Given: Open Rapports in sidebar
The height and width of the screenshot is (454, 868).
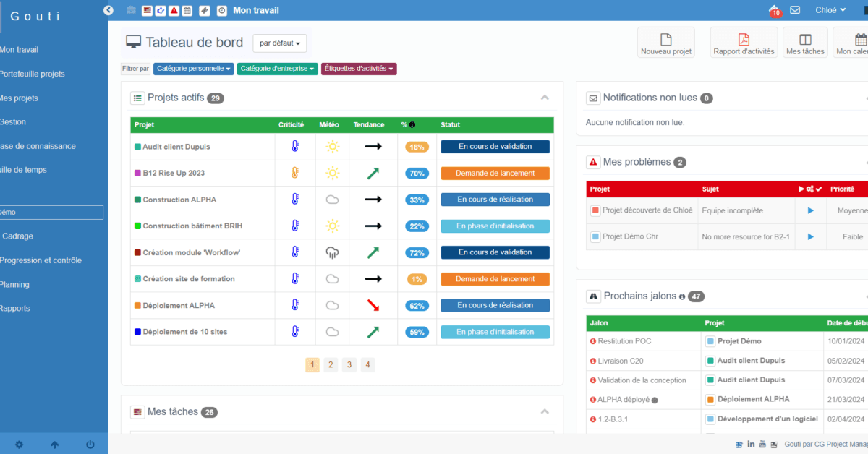Looking at the screenshot, I should [15, 308].
